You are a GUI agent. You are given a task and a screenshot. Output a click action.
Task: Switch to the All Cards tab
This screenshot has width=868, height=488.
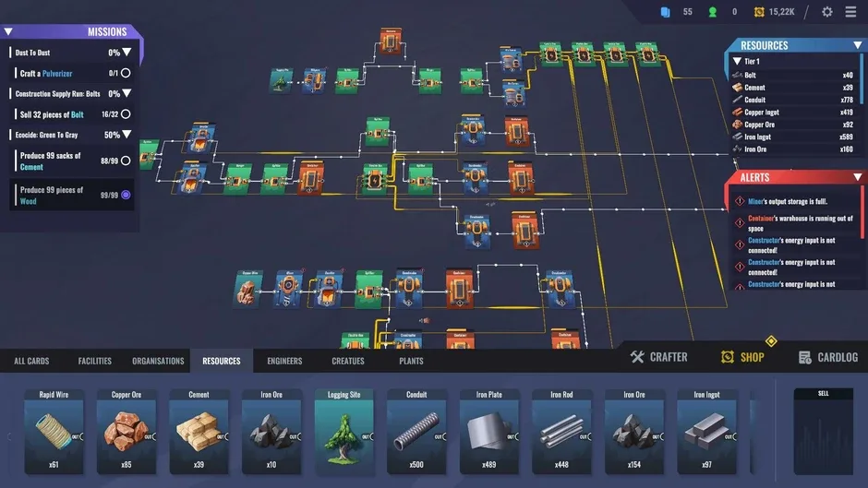(x=31, y=361)
